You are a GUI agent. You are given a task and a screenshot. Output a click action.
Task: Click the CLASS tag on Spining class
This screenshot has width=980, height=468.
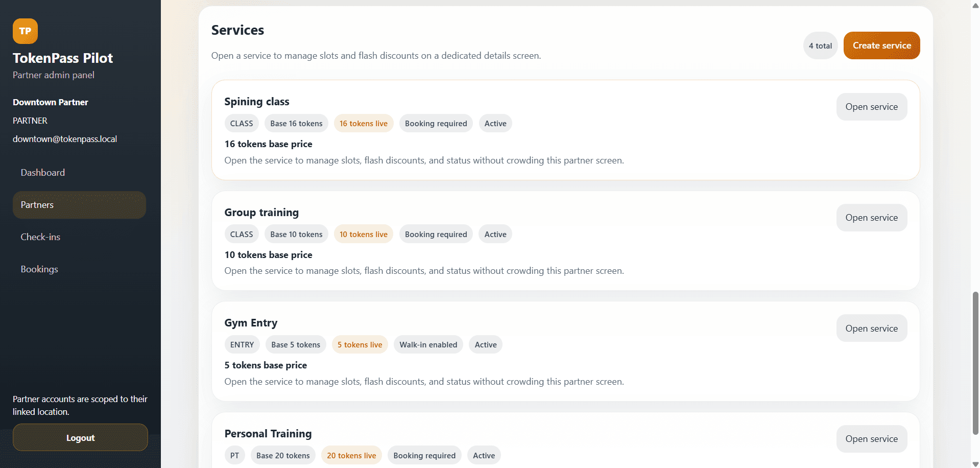(241, 123)
